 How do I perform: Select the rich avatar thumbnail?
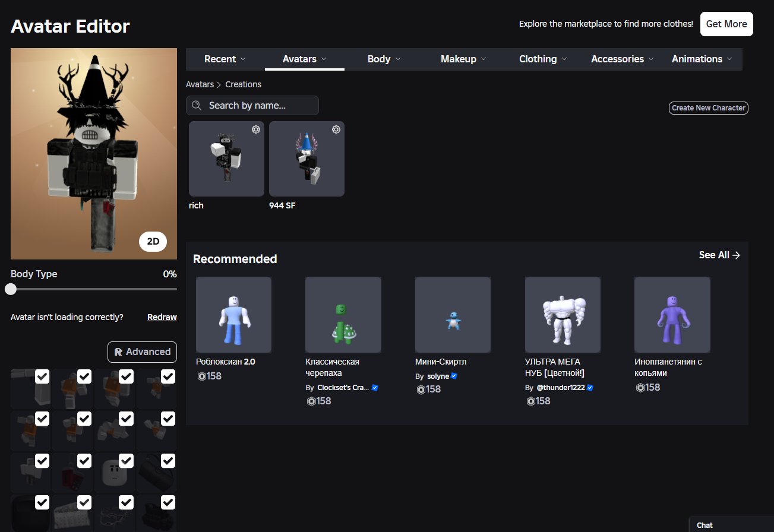point(226,159)
